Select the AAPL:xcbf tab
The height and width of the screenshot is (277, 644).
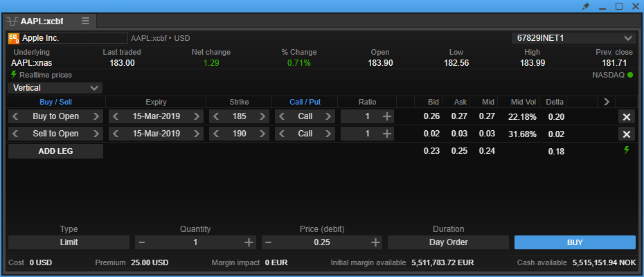(x=42, y=21)
